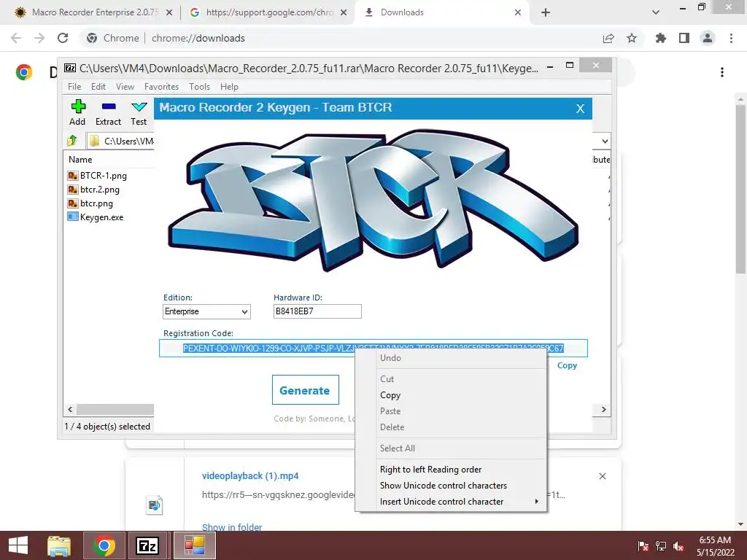Click the Registration Code text field

click(373, 348)
